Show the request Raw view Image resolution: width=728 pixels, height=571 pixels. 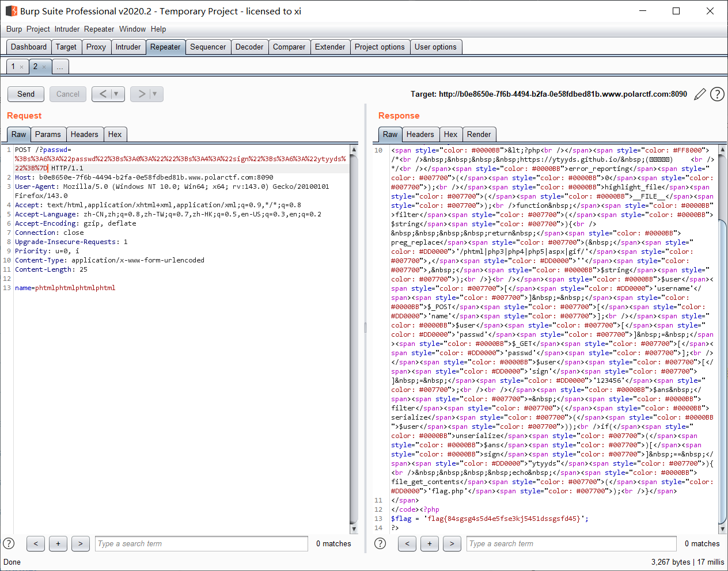pos(19,135)
